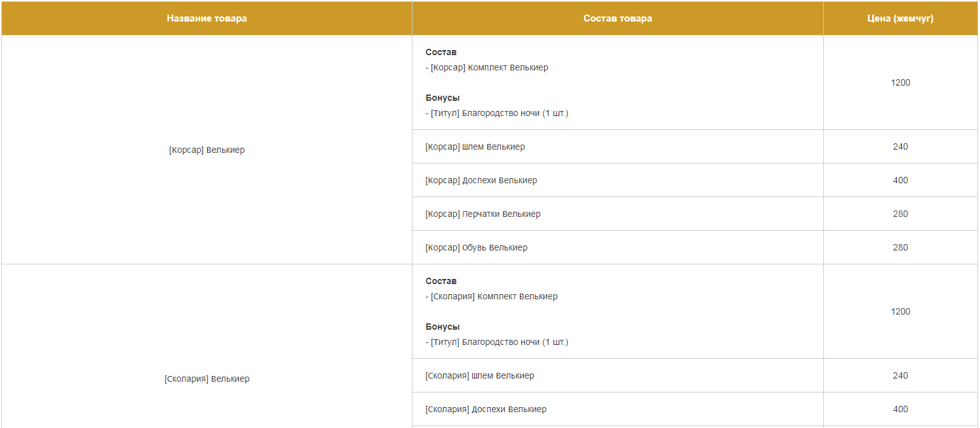Click the "[Корсар] Шлем Велькиер" item

point(475,147)
